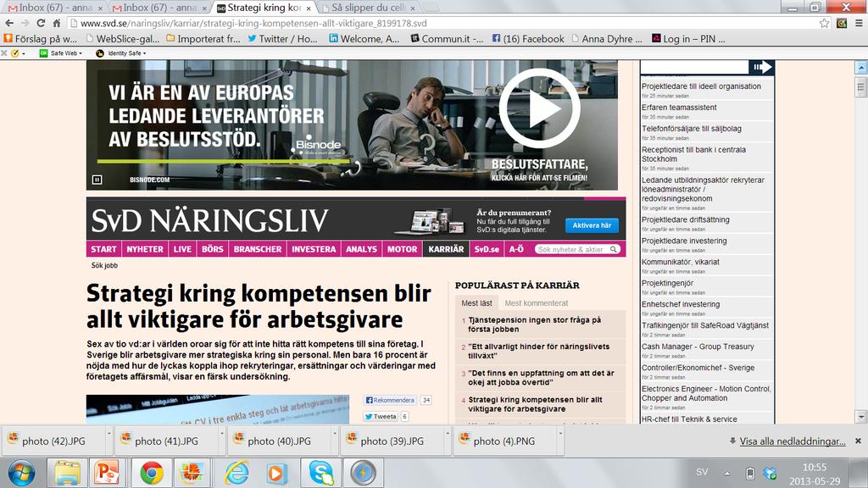Switch to 'Så slipper du cell' tab
Image resolution: width=868 pixels, height=488 pixels.
(368, 8)
